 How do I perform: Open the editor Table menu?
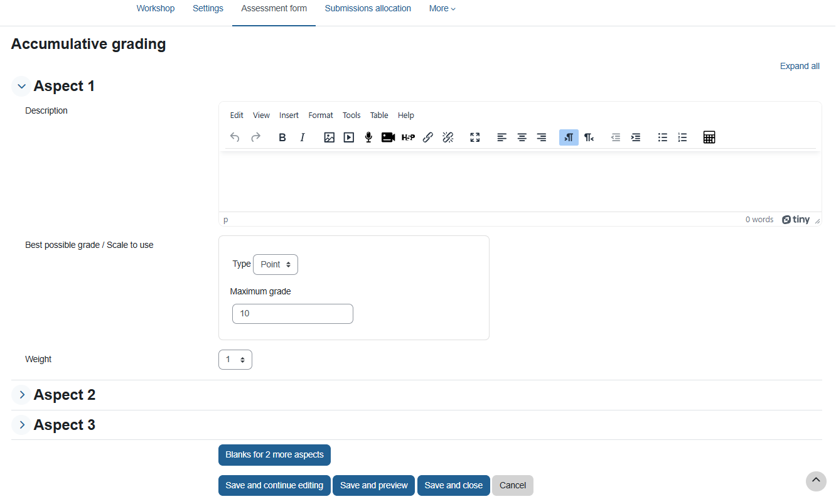point(379,115)
